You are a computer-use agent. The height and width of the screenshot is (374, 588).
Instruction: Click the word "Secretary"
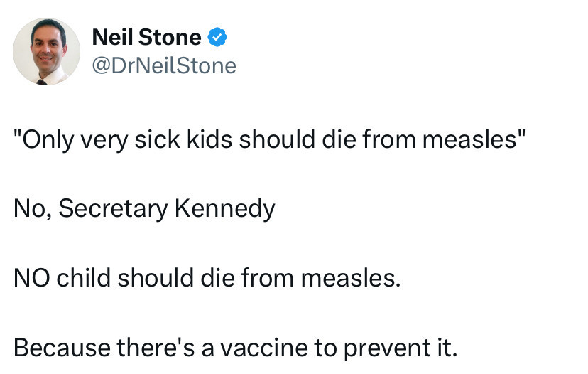coord(113,209)
